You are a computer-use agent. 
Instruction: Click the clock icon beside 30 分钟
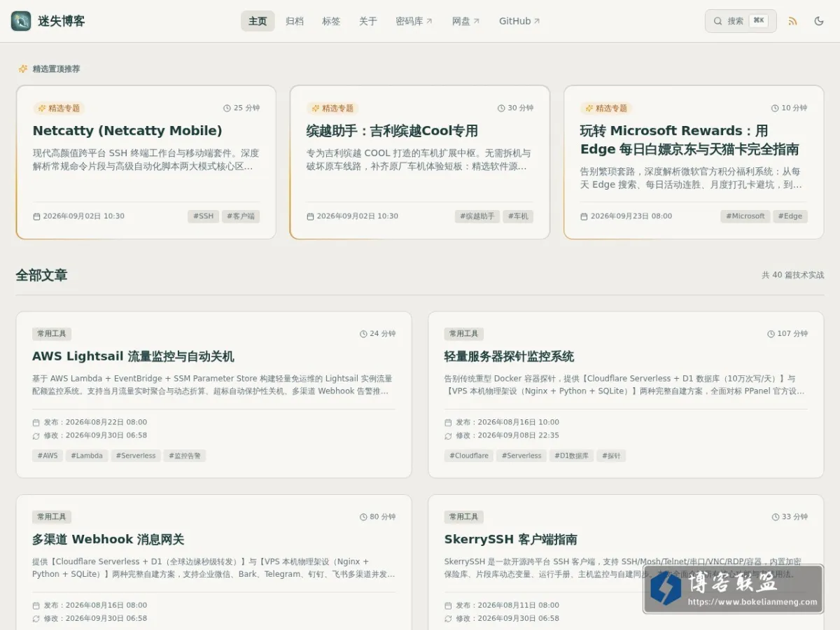click(x=501, y=108)
